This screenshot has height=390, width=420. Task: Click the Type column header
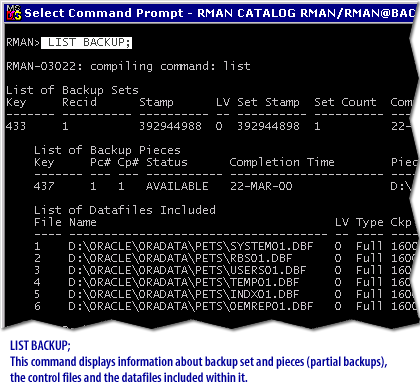pos(370,222)
